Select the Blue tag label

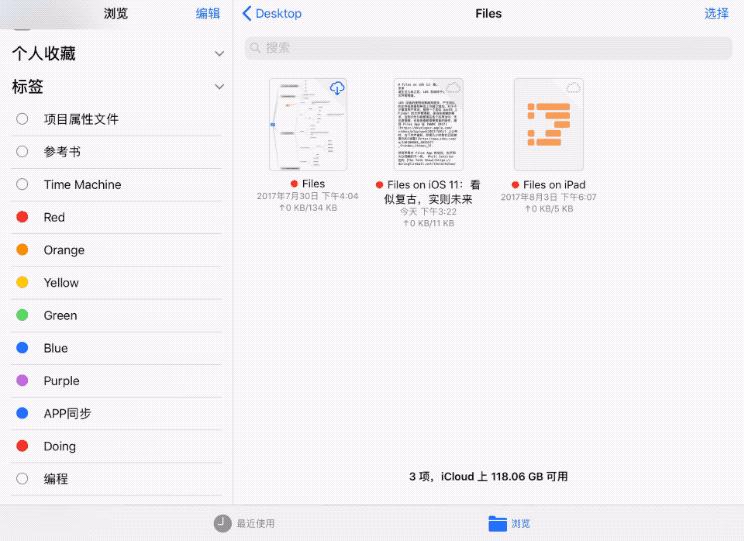(56, 348)
